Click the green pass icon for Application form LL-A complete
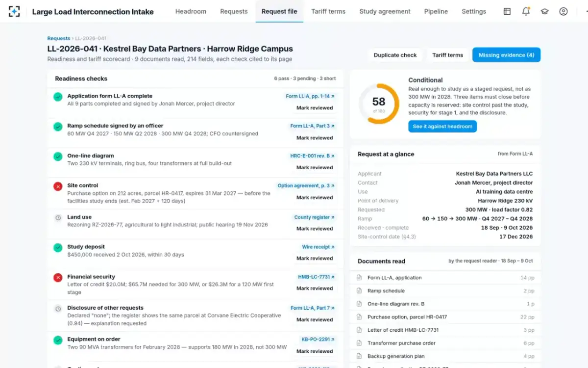 point(58,97)
